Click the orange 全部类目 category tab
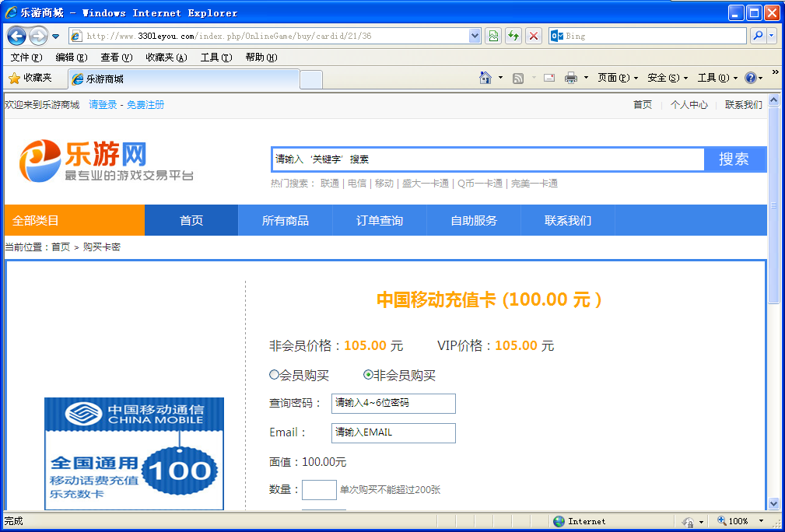Screen dimensions: 785x532 [74, 220]
